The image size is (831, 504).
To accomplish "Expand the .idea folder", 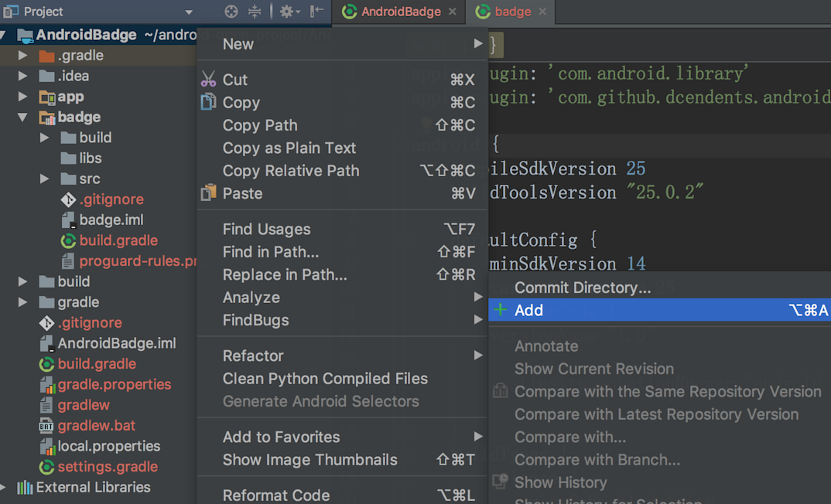I will pyautogui.click(x=22, y=76).
